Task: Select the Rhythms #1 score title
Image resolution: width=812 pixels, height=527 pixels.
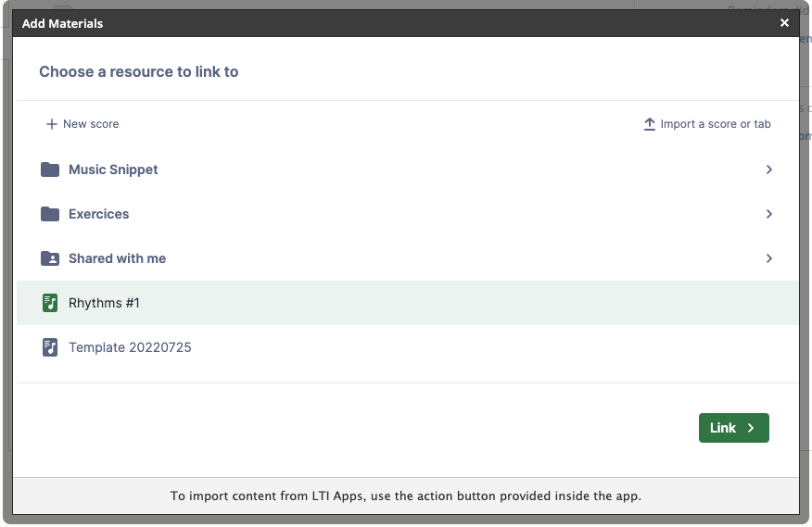Action: click(104, 303)
